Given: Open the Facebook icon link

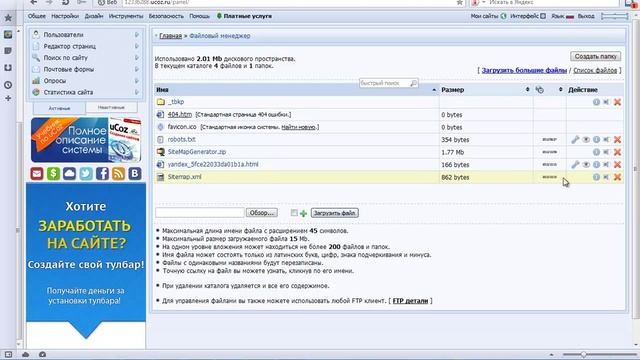Looking at the screenshot, I should pyautogui.click(x=102, y=173).
